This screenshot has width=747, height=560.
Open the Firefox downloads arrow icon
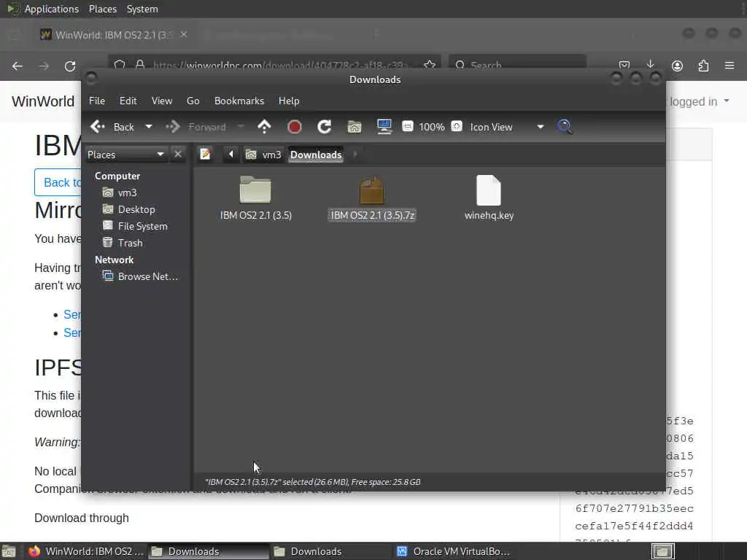coord(650,65)
